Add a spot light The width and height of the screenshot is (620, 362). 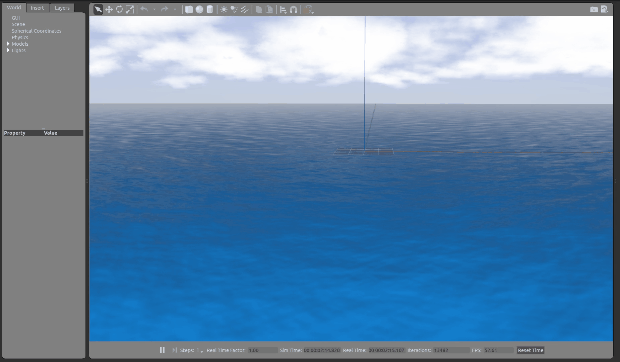coord(234,9)
